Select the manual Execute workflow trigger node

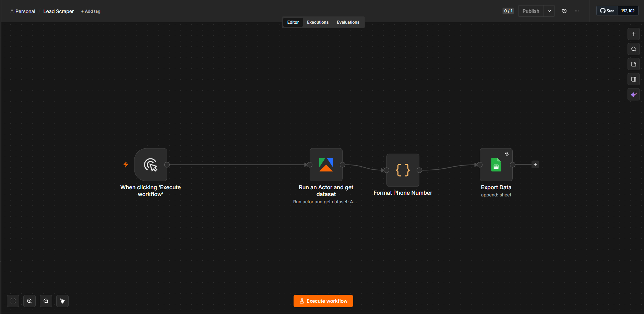click(151, 165)
